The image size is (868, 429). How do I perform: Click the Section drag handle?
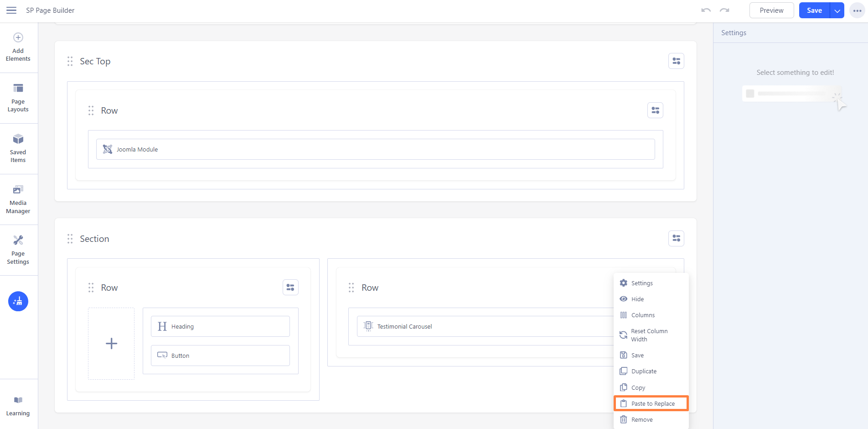pyautogui.click(x=70, y=239)
